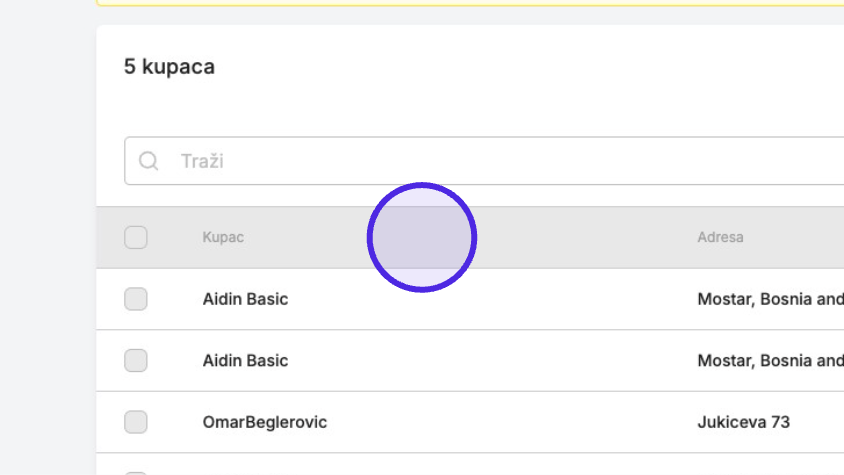
Task: Toggle the partially visible checkbox in the bottom row
Action: click(x=136, y=473)
